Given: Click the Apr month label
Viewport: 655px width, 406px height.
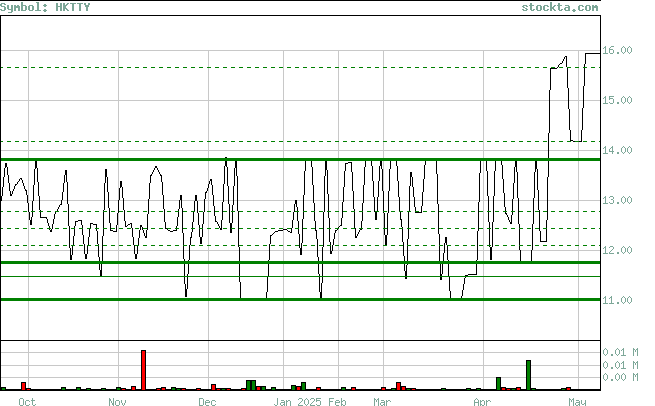Looking at the screenshot, I should coord(482,402).
